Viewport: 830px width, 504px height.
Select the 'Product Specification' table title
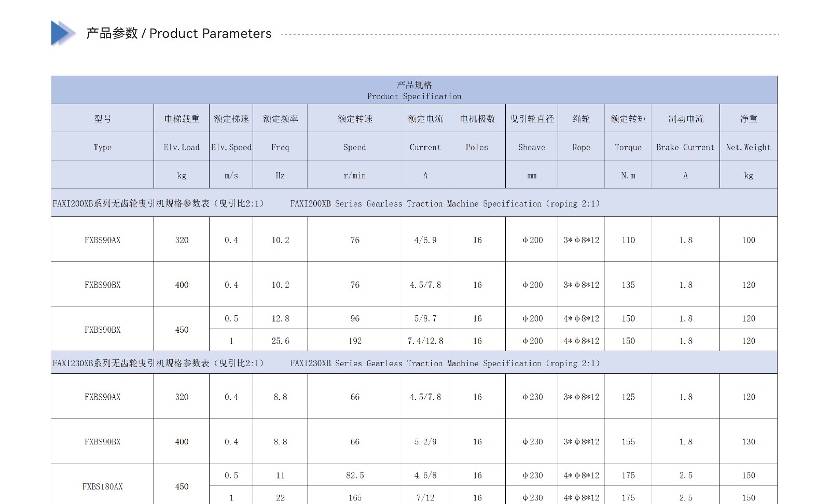[x=414, y=96]
